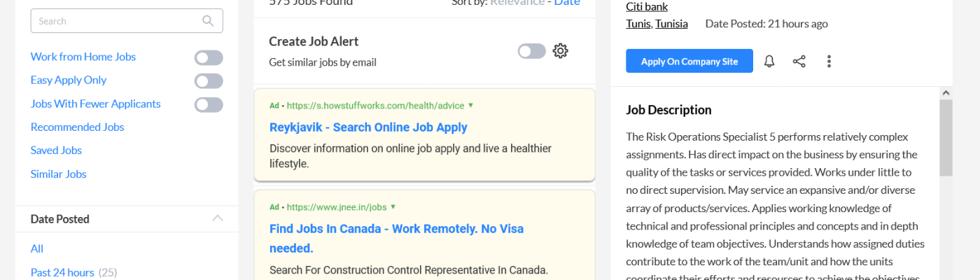Collapse the Date Posted section
This screenshot has height=280, width=980.
click(x=218, y=219)
